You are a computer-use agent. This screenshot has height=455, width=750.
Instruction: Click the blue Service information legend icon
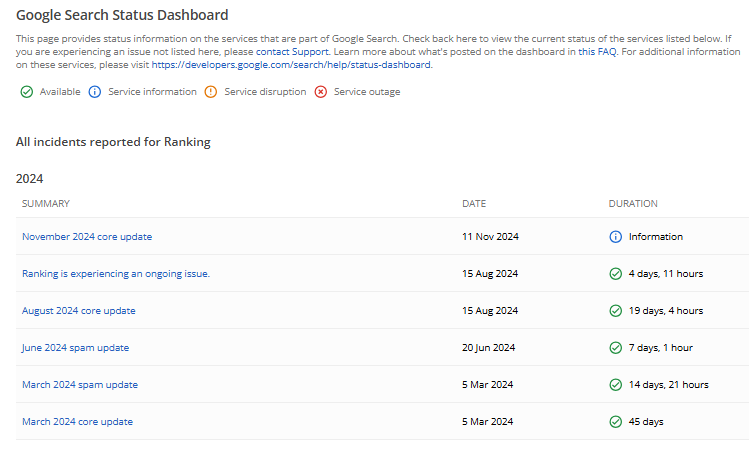95,92
